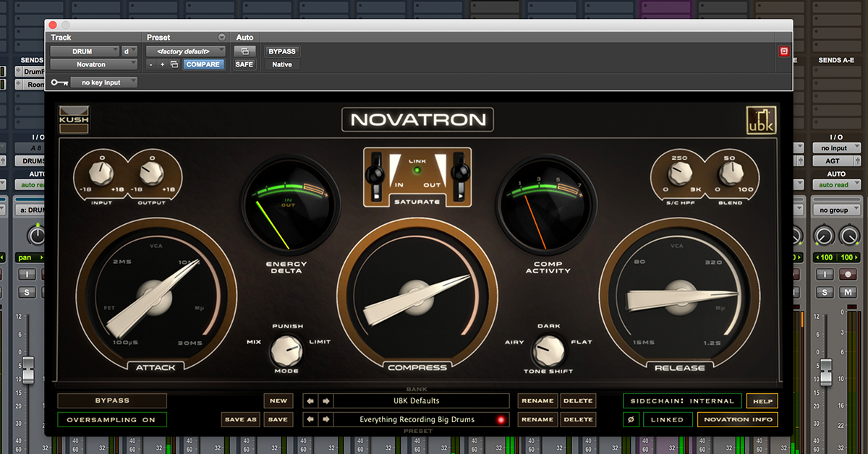This screenshot has width=868, height=454.
Task: Open the 'no key input' dropdown
Action: click(106, 82)
